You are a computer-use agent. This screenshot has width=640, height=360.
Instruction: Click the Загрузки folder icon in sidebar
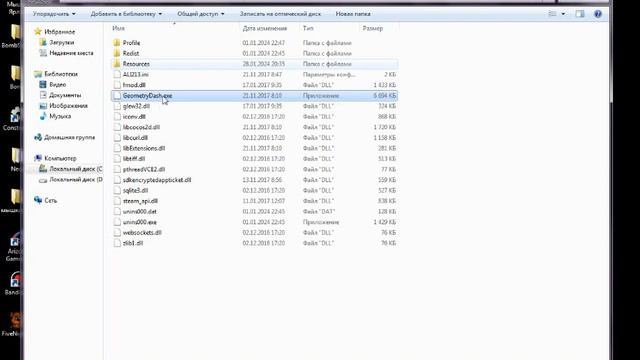point(43,42)
